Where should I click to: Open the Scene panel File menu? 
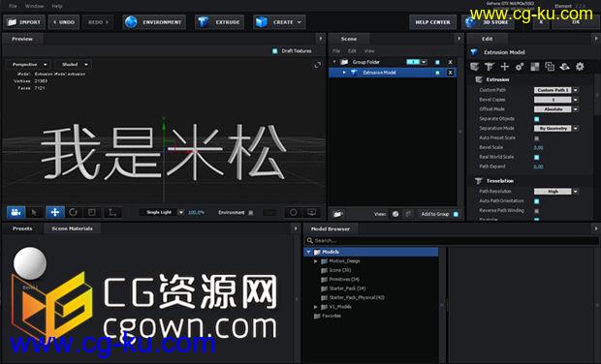coord(336,51)
